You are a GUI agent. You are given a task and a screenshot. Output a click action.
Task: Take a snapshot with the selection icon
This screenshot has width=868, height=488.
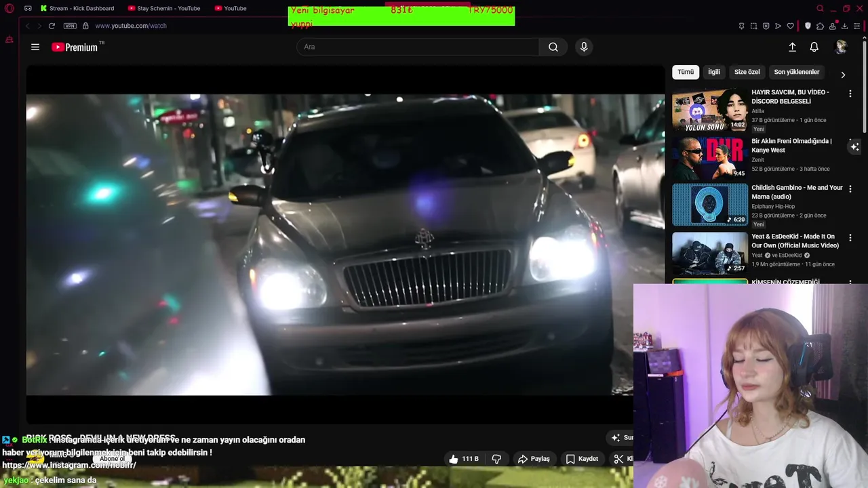[x=753, y=26]
